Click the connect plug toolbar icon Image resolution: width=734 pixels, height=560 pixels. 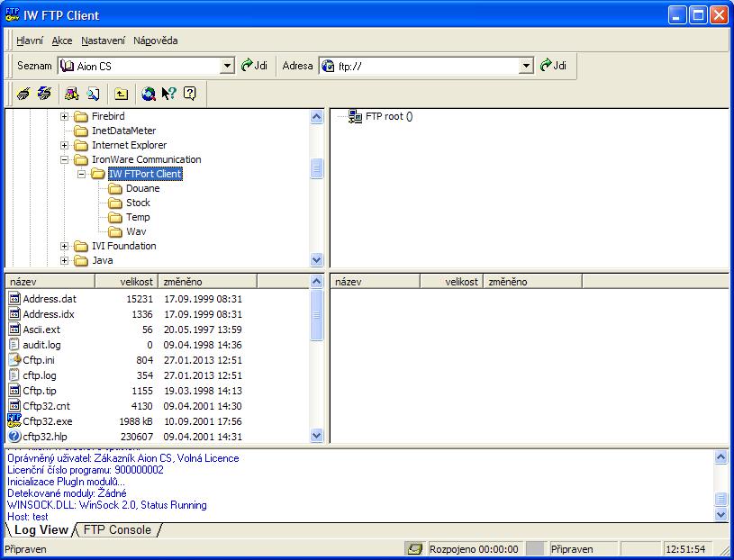[24, 94]
